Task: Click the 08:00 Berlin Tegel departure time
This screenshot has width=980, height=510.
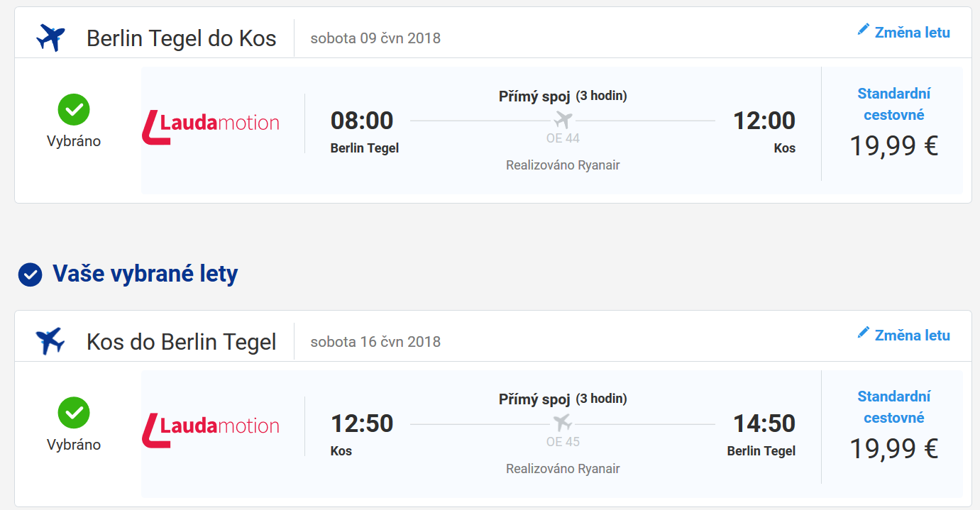Action: pyautogui.click(x=362, y=121)
